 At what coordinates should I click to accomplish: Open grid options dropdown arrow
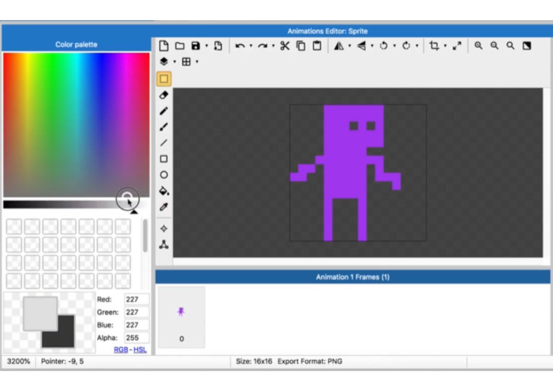[x=197, y=62]
